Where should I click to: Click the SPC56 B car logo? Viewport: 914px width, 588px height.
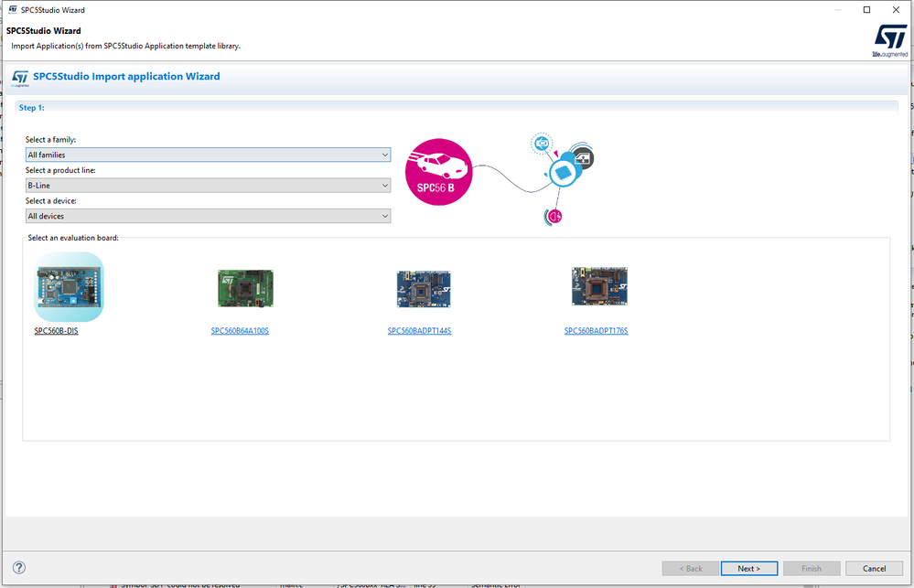[x=438, y=172]
